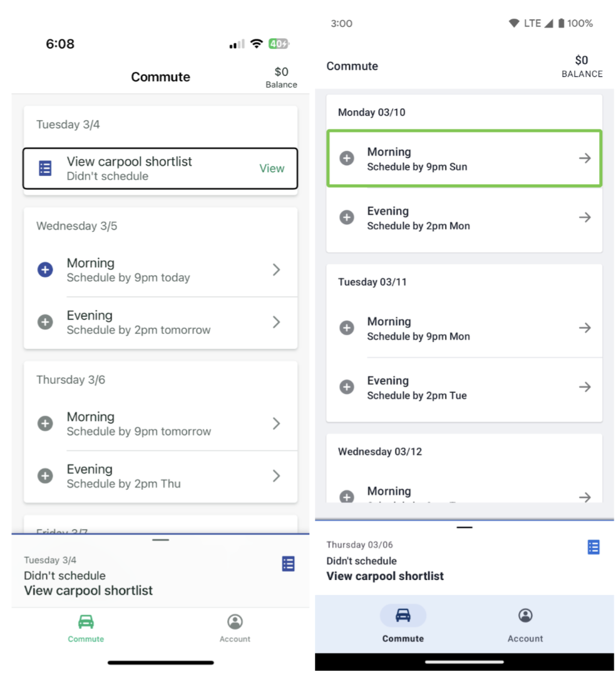Tap carpool shortlist list icon in Tuesday 3/4 card
Screen dimensions: 616x679
[45, 168]
